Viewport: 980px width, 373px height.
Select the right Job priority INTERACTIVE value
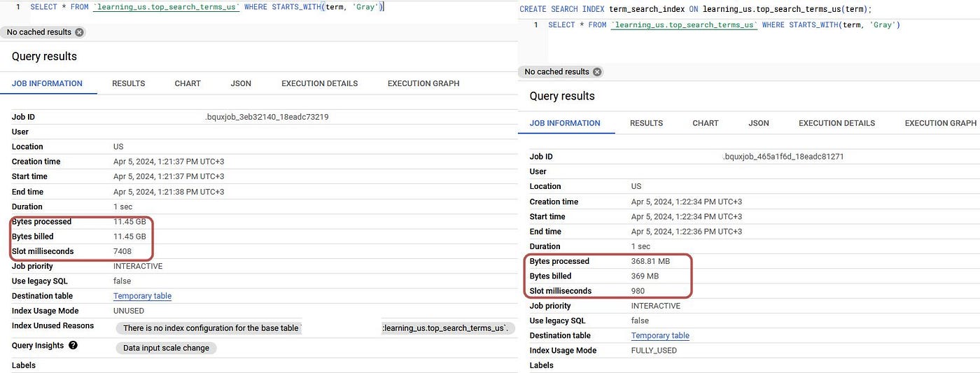tap(656, 306)
